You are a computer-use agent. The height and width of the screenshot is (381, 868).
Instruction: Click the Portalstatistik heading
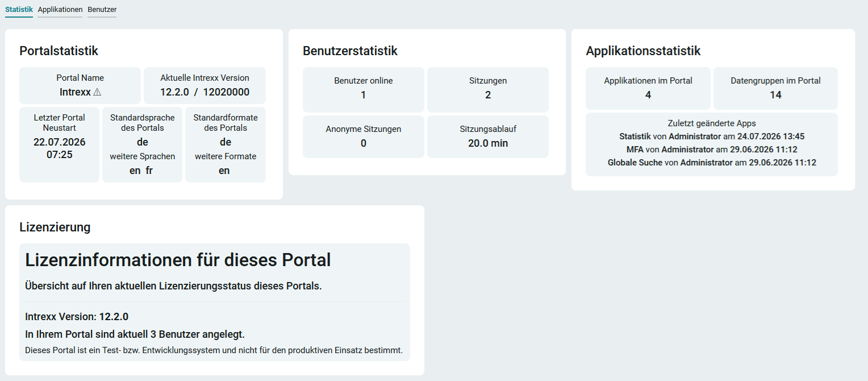59,51
